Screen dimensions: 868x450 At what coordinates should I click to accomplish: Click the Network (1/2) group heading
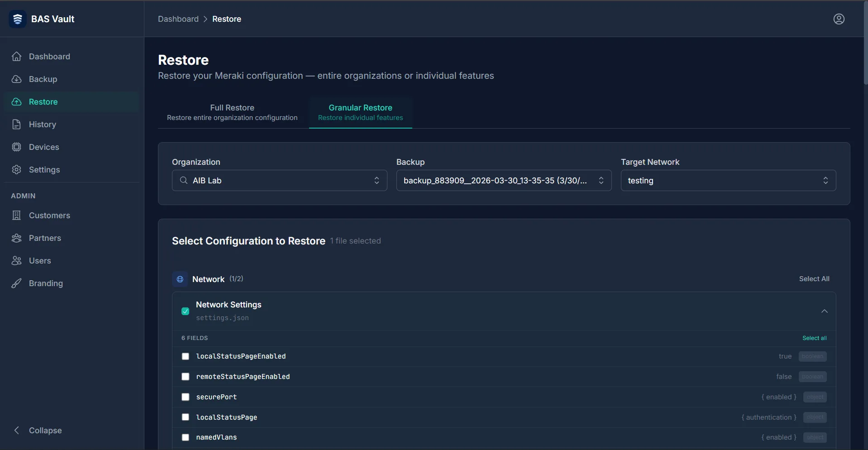point(218,279)
